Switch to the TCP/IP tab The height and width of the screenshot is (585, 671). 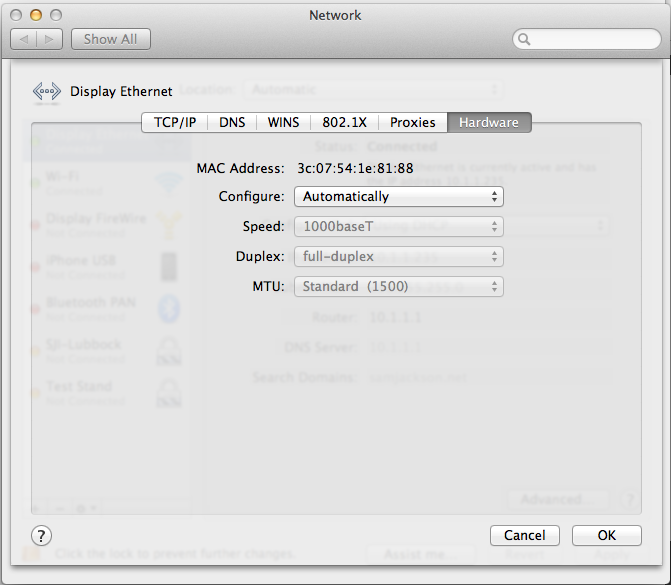point(175,122)
